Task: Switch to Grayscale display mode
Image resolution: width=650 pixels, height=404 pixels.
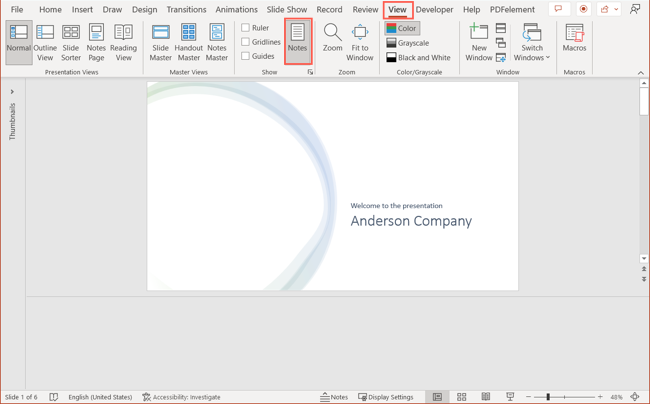Action: pos(407,43)
